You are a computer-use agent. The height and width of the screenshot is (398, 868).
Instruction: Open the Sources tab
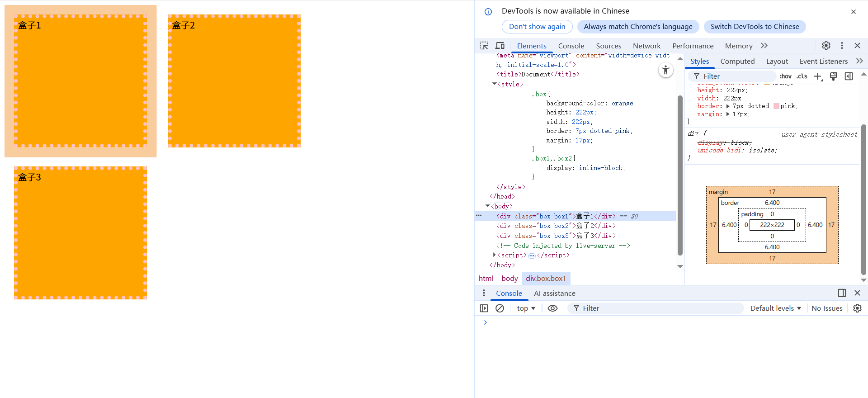(x=609, y=46)
